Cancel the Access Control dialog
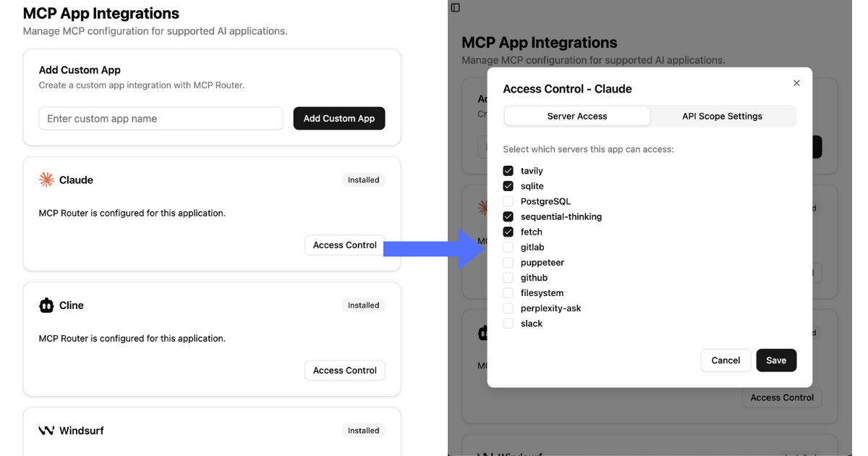This screenshot has width=868, height=456. pyautogui.click(x=726, y=360)
